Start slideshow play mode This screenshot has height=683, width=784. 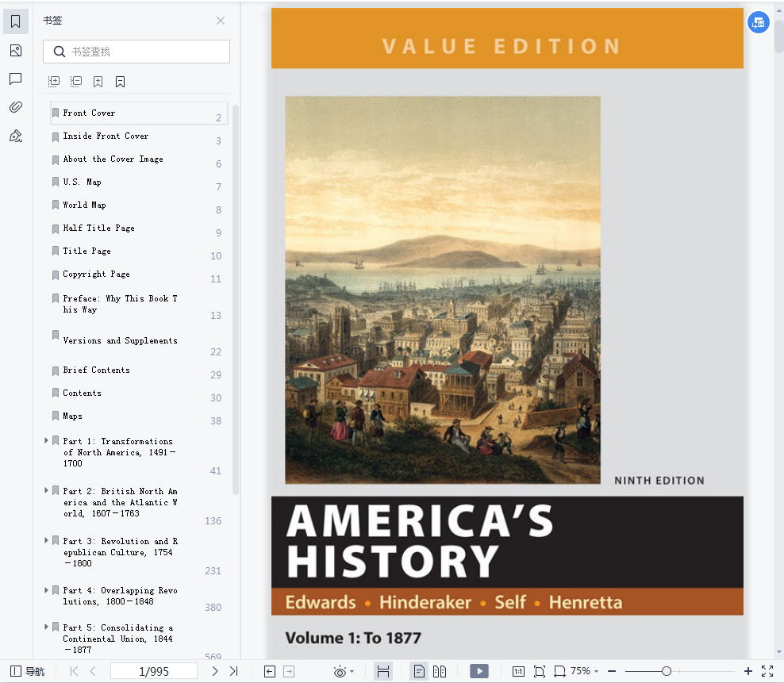click(x=479, y=671)
